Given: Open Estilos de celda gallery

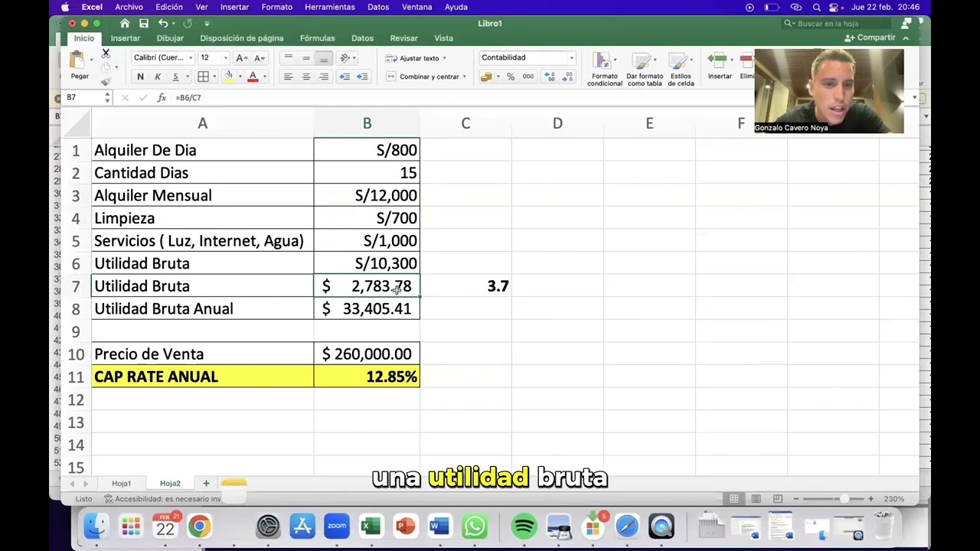Looking at the screenshot, I should (x=681, y=70).
